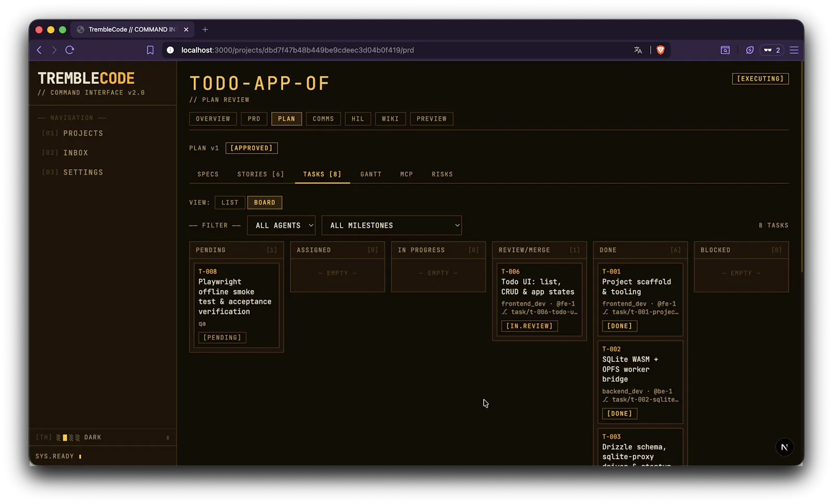Open task card T-003 Drizzle schema
The image size is (833, 504).
click(x=640, y=447)
